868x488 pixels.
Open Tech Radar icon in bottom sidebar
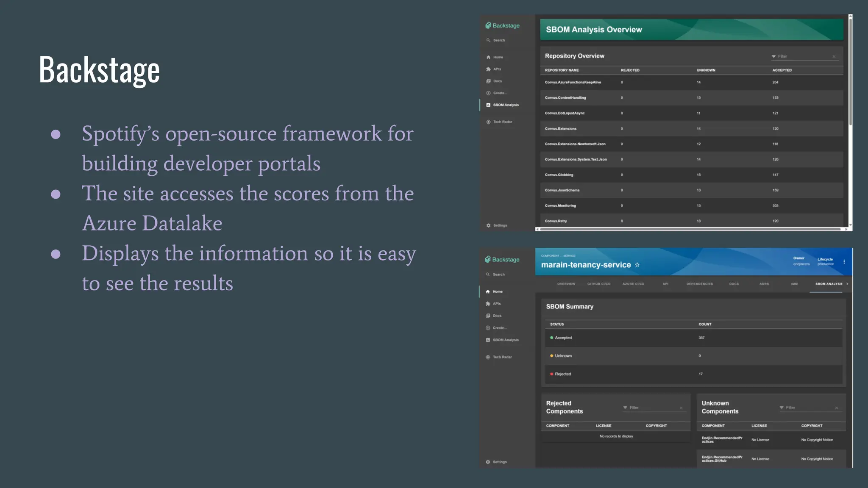(488, 357)
